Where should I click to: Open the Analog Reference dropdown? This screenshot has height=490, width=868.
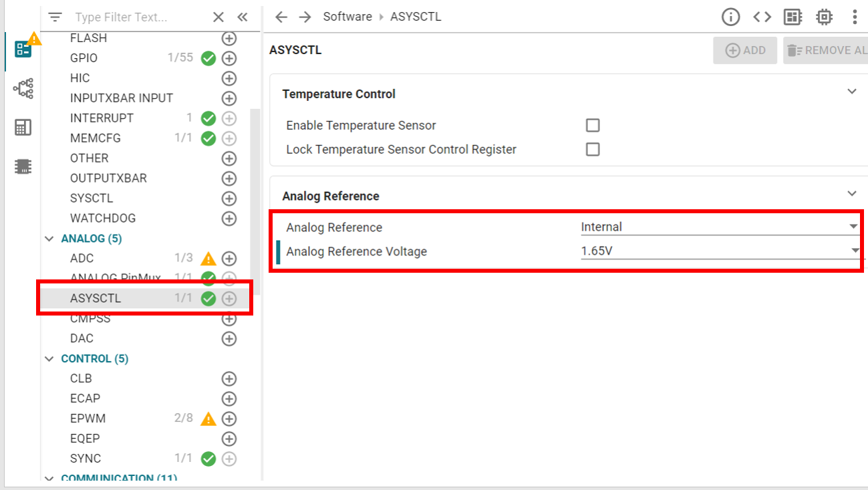(720, 227)
